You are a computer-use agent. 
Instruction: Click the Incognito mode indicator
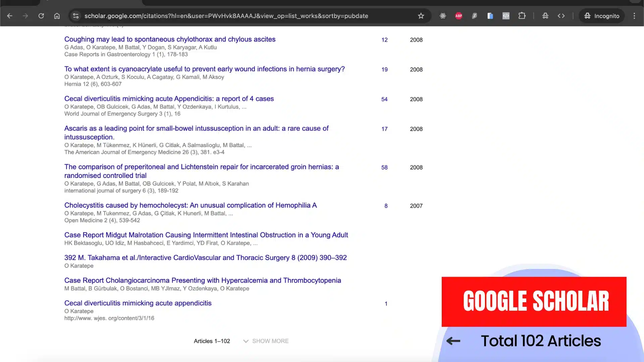point(601,16)
